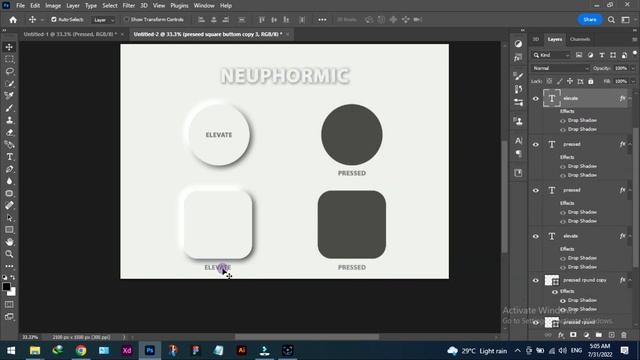Viewport: 640px width, 360px height.
Task: Open the Brushes panel icon in side dock
Action: click(x=518, y=76)
